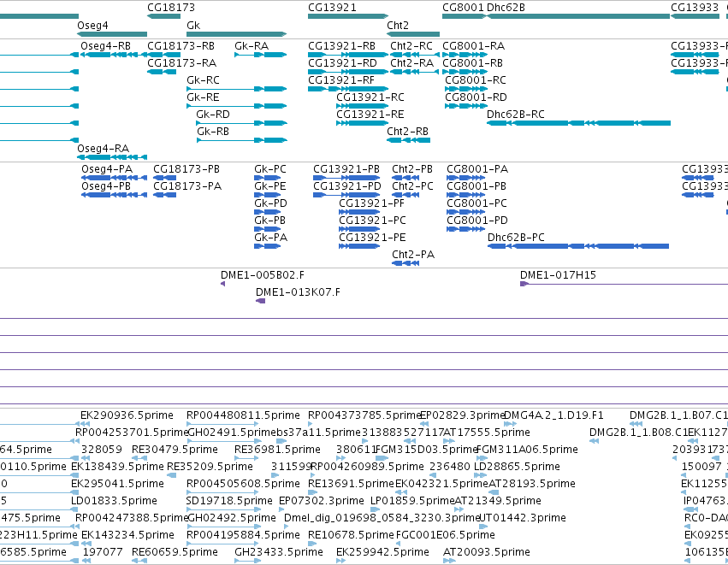This screenshot has width=728, height=565.
Task: Select transcript CG8001-RA
Action: (x=465, y=55)
